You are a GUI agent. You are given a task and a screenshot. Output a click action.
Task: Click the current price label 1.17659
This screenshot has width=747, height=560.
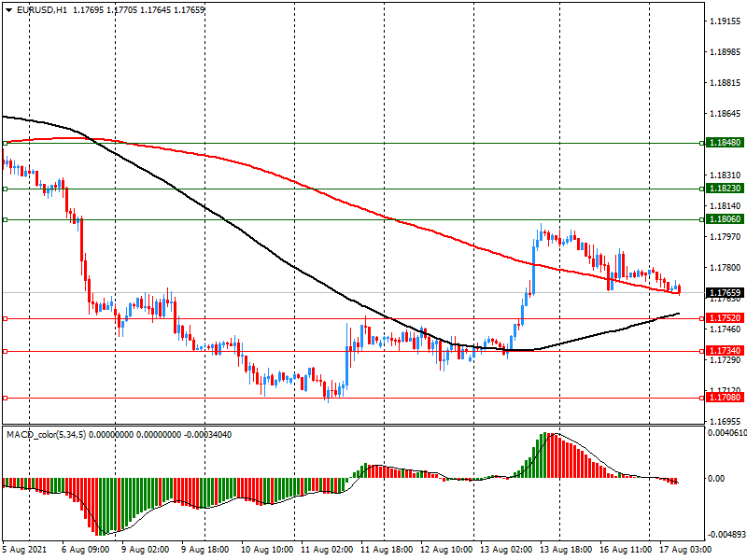[725, 293]
